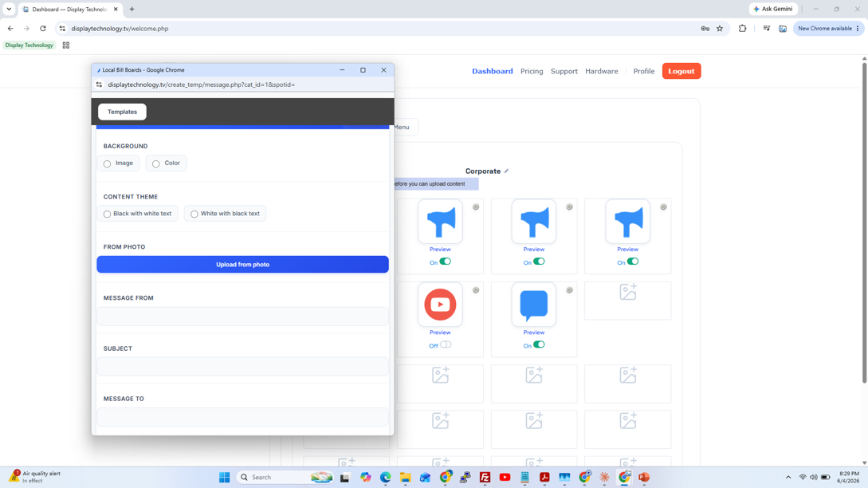868x488 pixels.
Task: Select the Image background radio button
Action: 107,163
